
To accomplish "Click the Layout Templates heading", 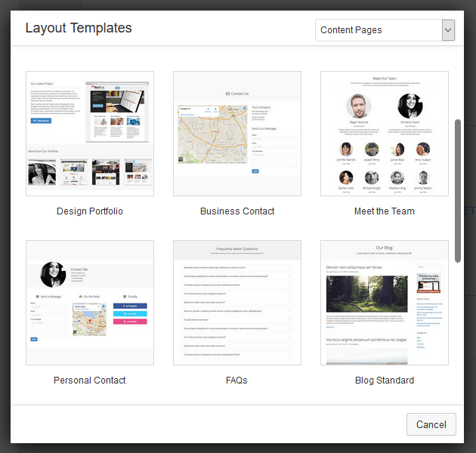I will coord(79,28).
